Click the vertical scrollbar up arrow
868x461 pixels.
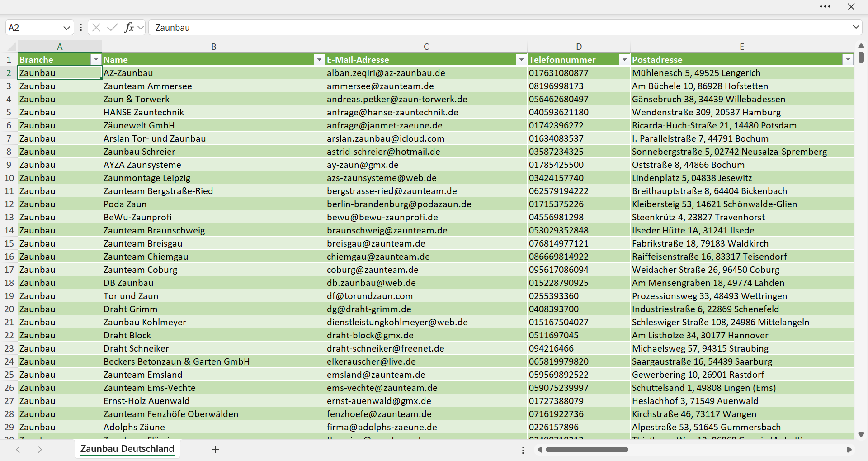coord(861,46)
